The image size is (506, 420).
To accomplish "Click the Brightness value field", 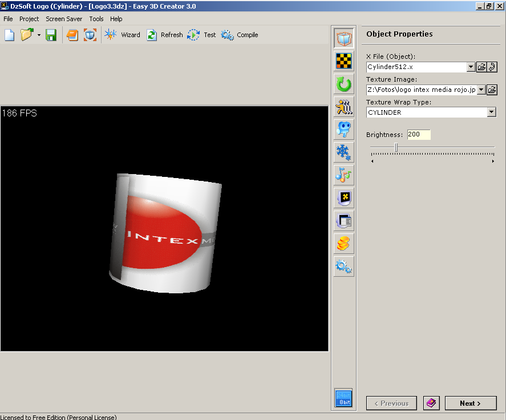I will (419, 134).
